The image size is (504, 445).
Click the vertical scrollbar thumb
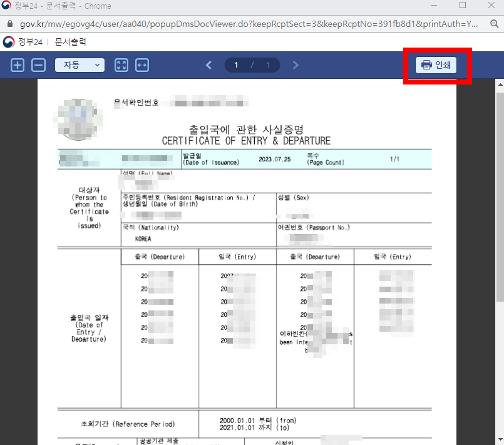pyautogui.click(x=500, y=197)
